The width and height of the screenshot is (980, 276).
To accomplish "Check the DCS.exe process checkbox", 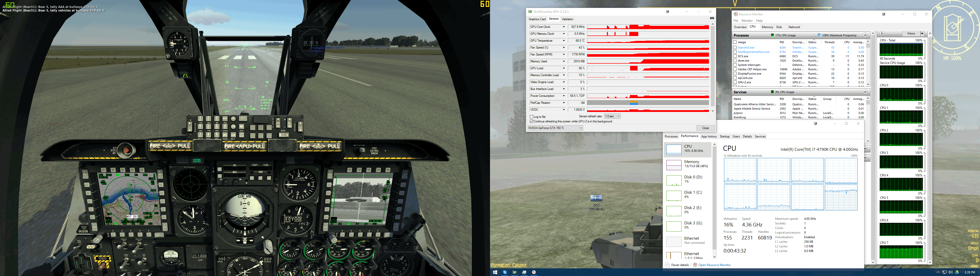I will 735,56.
